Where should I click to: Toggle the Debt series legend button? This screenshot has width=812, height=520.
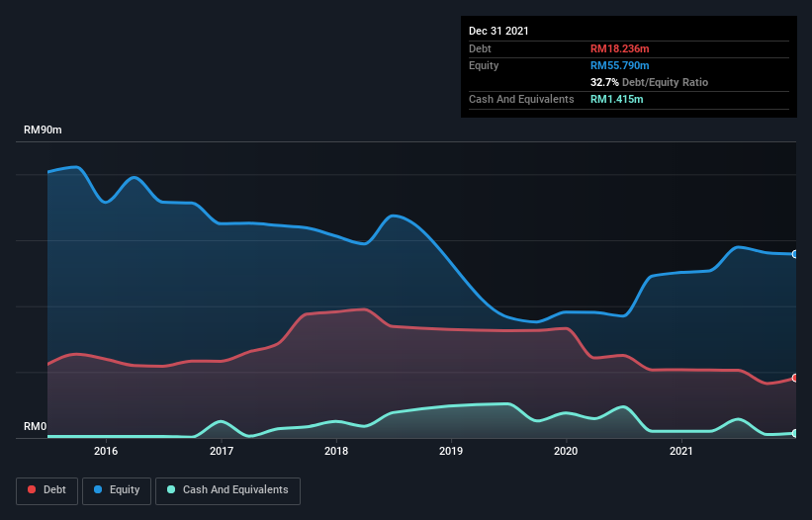click(47, 490)
